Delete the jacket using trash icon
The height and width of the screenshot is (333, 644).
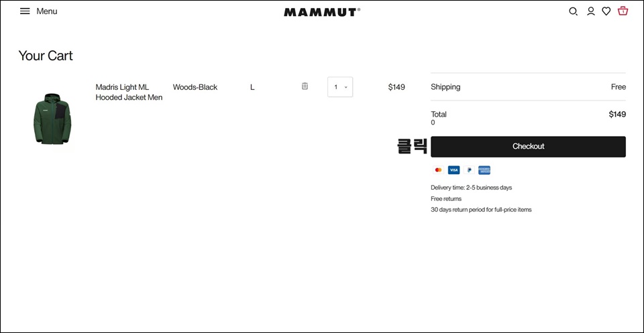point(305,86)
